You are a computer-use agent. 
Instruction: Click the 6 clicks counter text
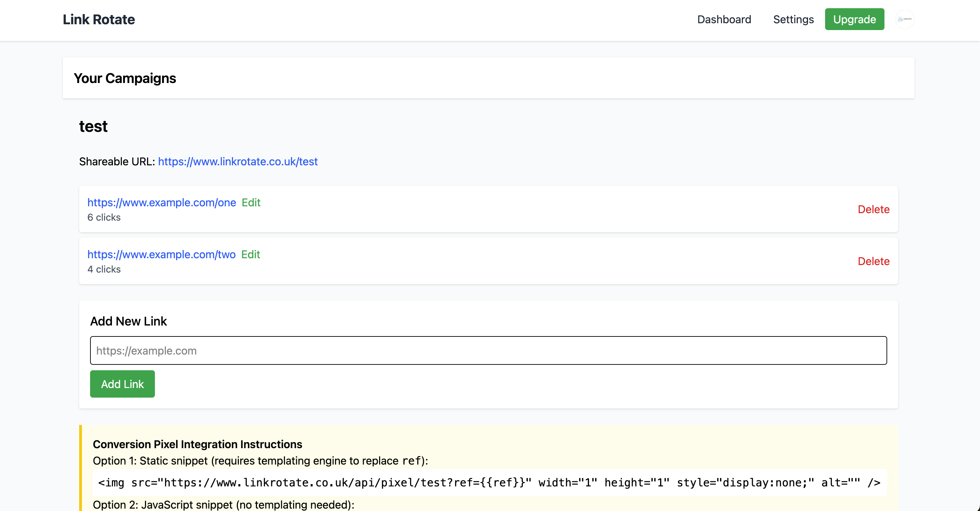click(x=104, y=218)
